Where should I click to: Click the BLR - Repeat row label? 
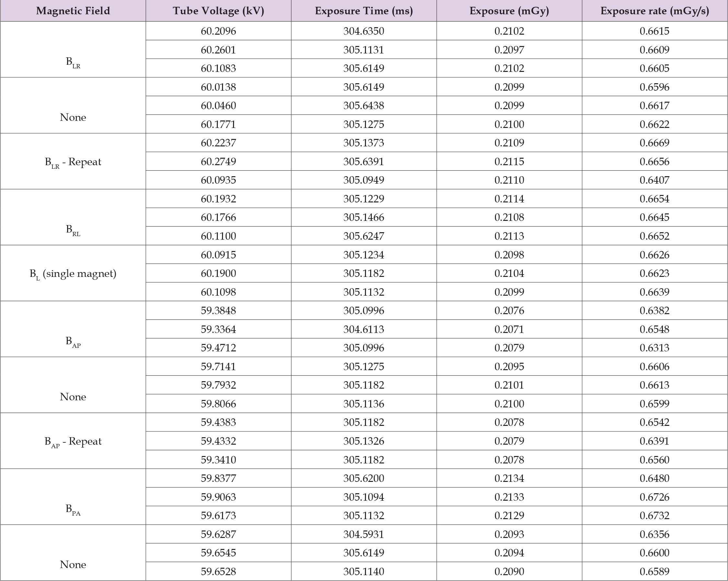pos(73,162)
